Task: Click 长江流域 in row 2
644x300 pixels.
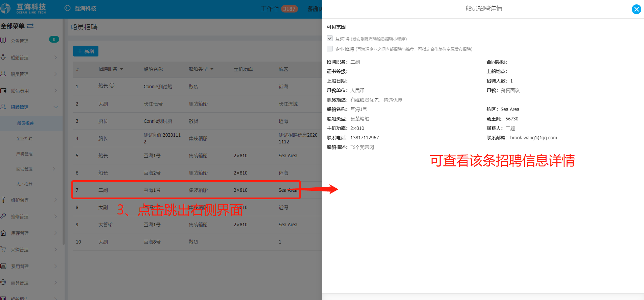Action: [x=288, y=104]
